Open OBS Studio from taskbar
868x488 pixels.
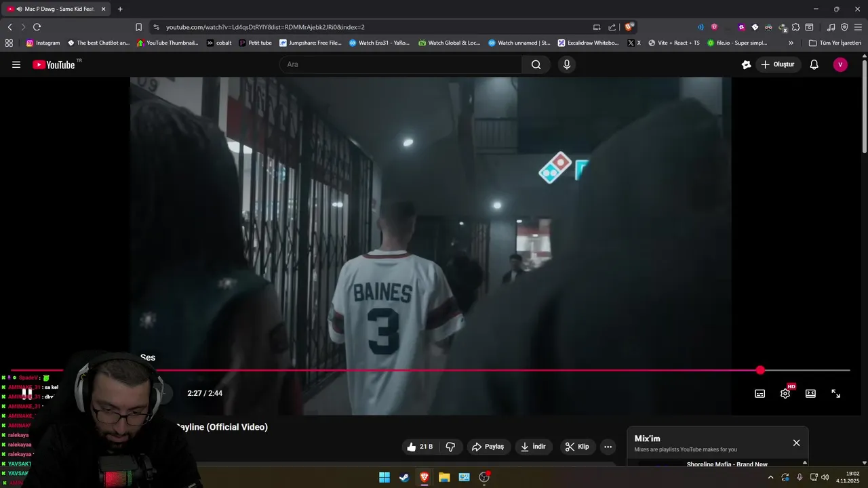[484, 477]
